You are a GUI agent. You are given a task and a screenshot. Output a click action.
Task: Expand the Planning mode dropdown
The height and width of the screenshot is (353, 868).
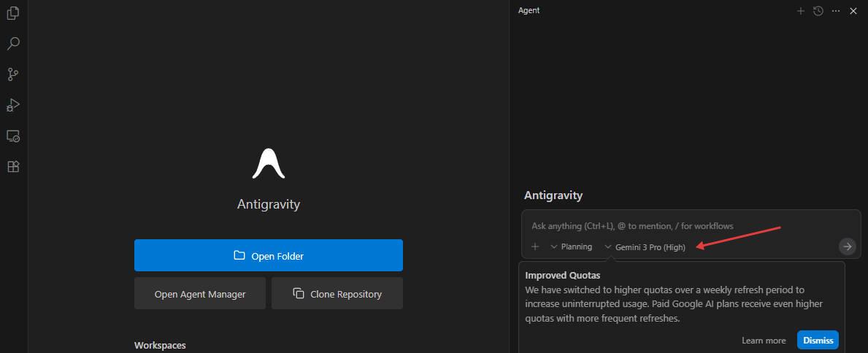tap(571, 247)
